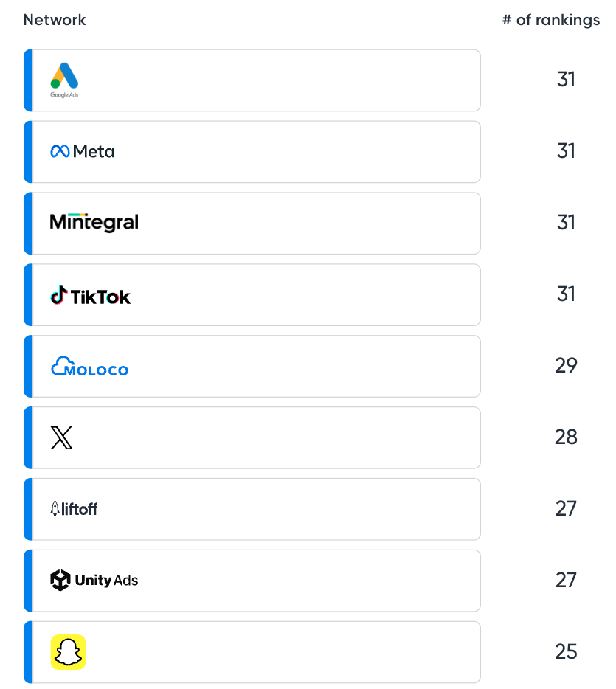Click Unity Ads ranking count of 27
616x689 pixels.
coord(566,581)
